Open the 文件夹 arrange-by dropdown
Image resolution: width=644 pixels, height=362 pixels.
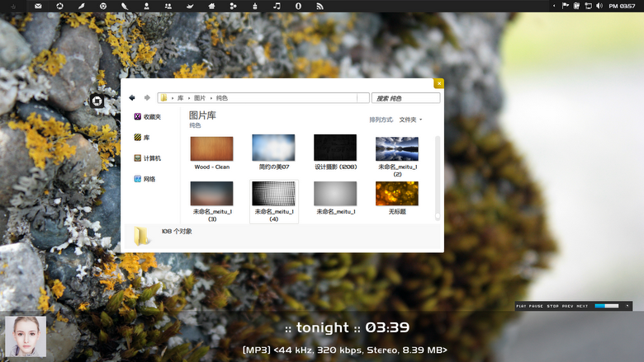click(x=410, y=120)
